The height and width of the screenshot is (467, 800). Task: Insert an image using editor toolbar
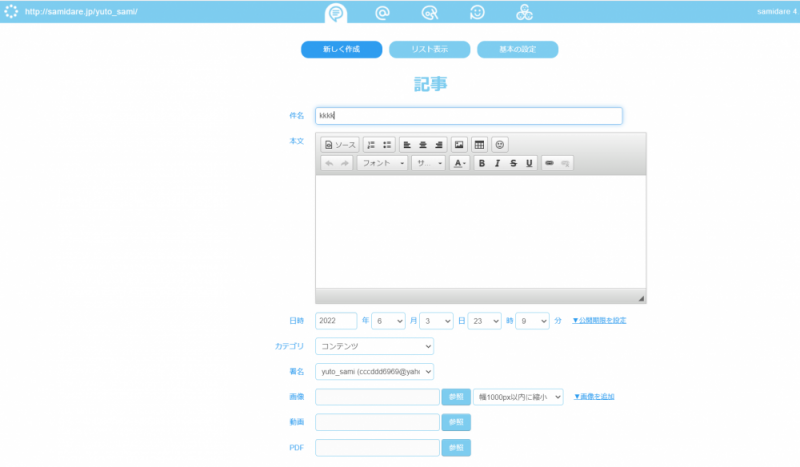click(459, 145)
